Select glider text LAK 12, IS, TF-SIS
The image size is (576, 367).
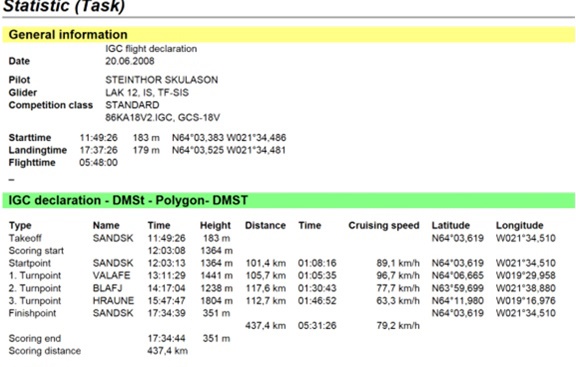(147, 92)
